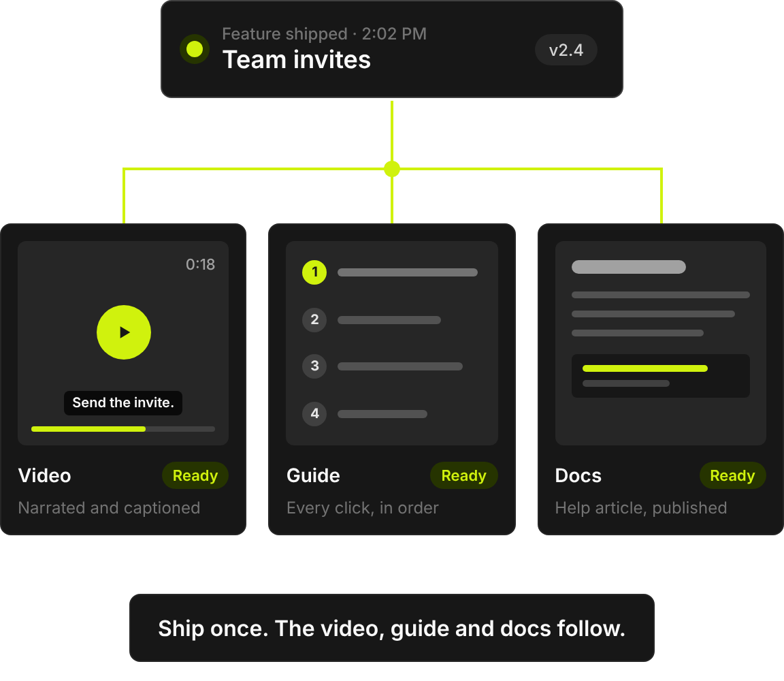
Task: Click the Ready badge on the Docs card
Action: 732,475
